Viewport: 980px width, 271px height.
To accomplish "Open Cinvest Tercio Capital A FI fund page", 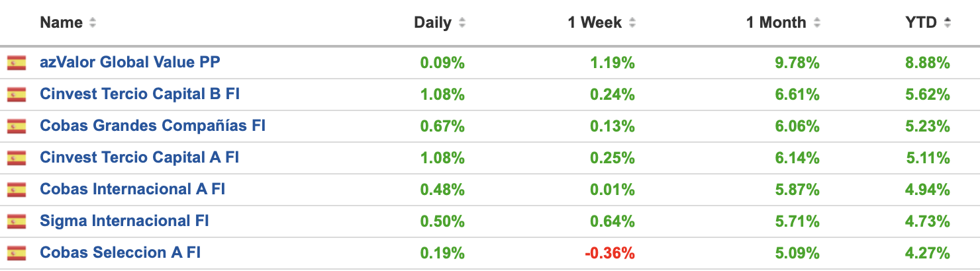I will point(140,158).
